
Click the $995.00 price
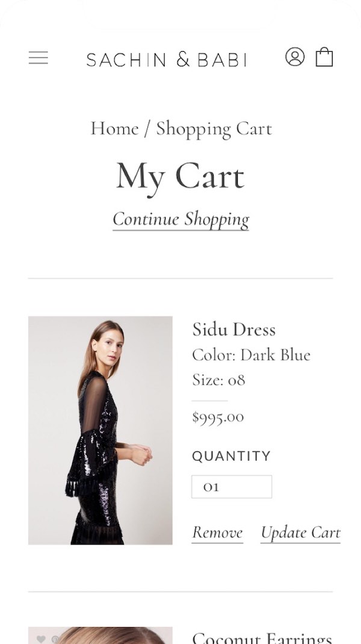coord(218,417)
